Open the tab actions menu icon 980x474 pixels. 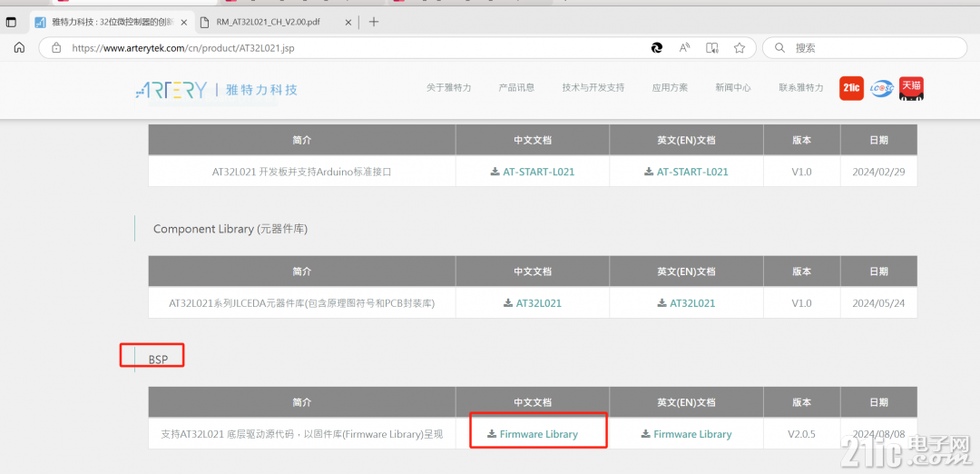point(11,22)
